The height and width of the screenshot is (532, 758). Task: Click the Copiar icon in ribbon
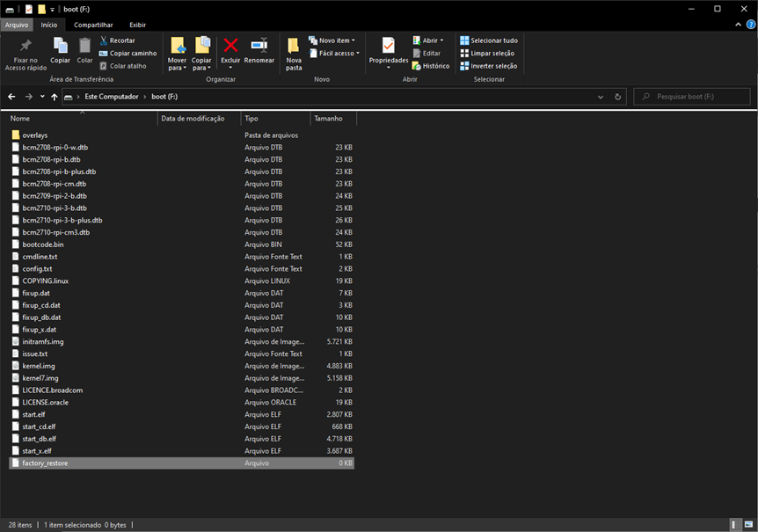click(60, 46)
